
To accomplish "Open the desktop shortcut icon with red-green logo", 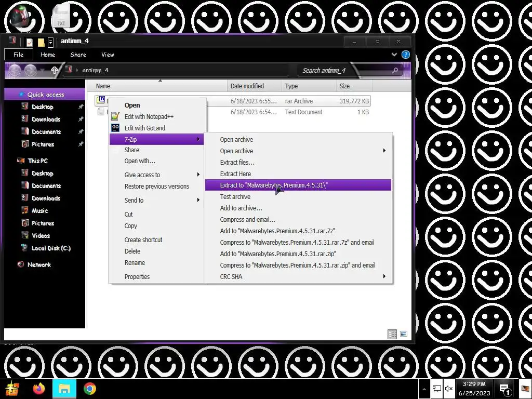I will pyautogui.click(x=21, y=17).
